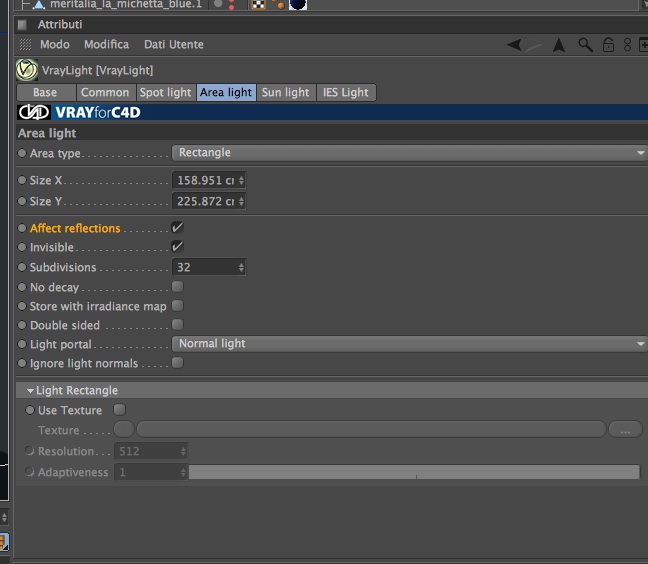The image size is (648, 564).
Task: Click the forward arrow in Attributes panel
Action: coord(534,44)
